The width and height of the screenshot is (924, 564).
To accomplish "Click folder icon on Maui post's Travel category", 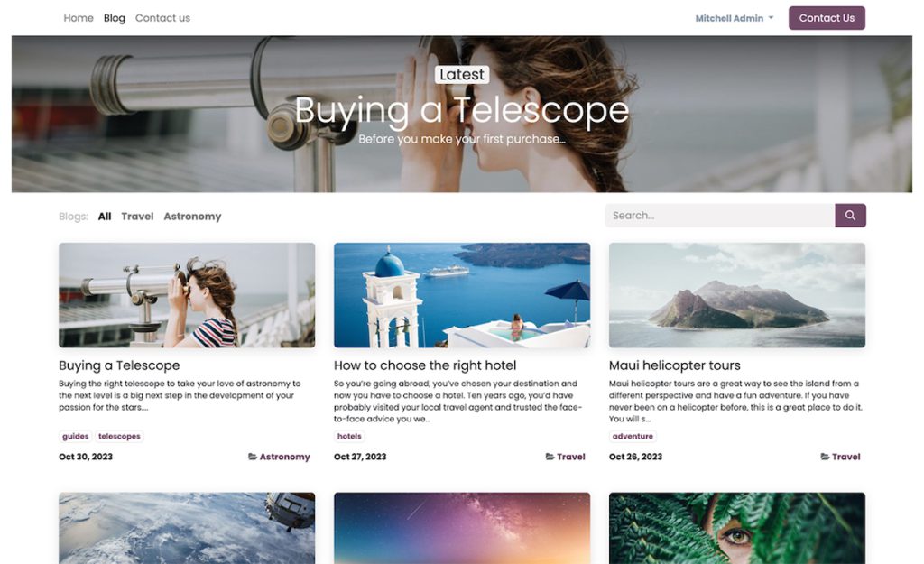I will point(825,457).
